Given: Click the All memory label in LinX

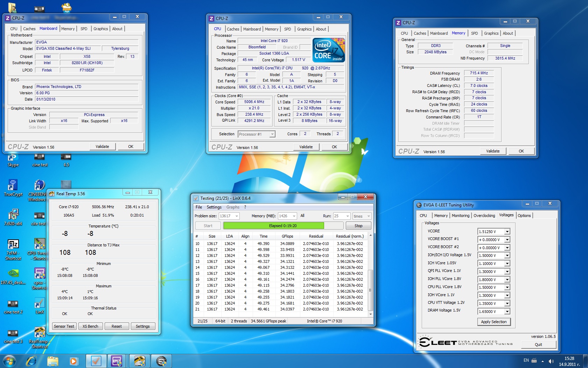Looking at the screenshot, I should pyautogui.click(x=302, y=216).
